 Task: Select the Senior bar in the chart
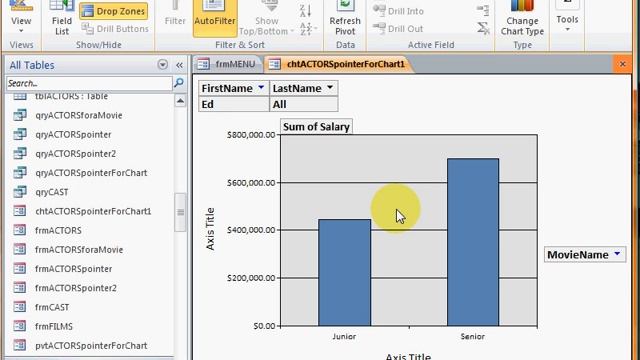point(473,242)
